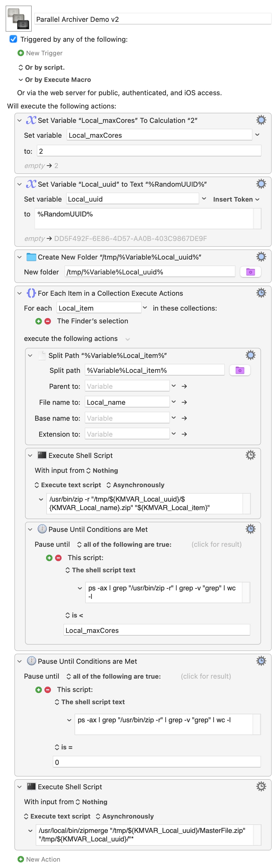Click New Action at the bottom
The height and width of the screenshot is (868, 277).
click(x=39, y=859)
